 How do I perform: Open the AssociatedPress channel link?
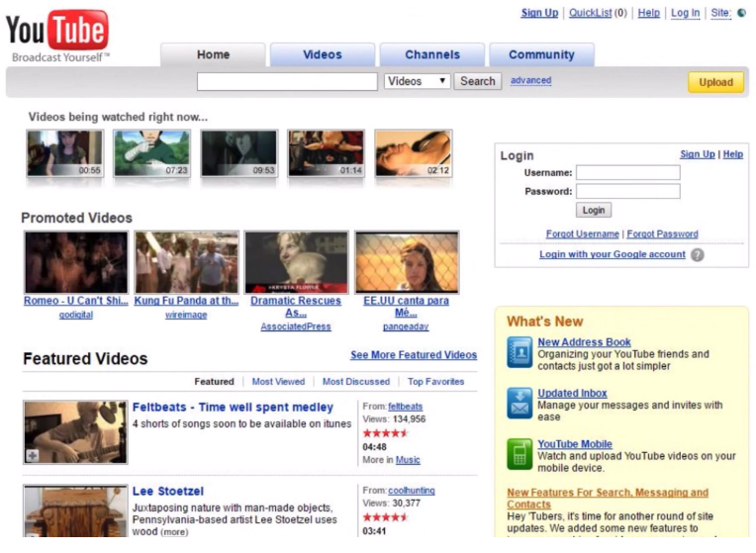pyautogui.click(x=296, y=326)
